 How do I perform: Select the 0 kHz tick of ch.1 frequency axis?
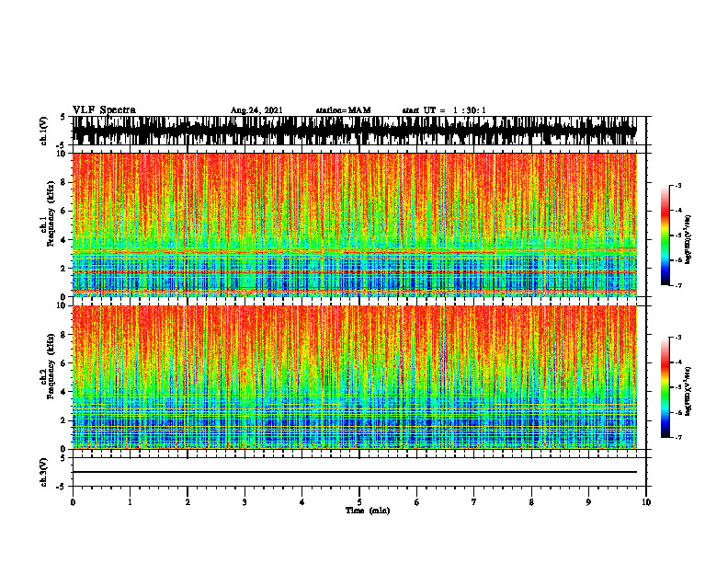point(65,297)
